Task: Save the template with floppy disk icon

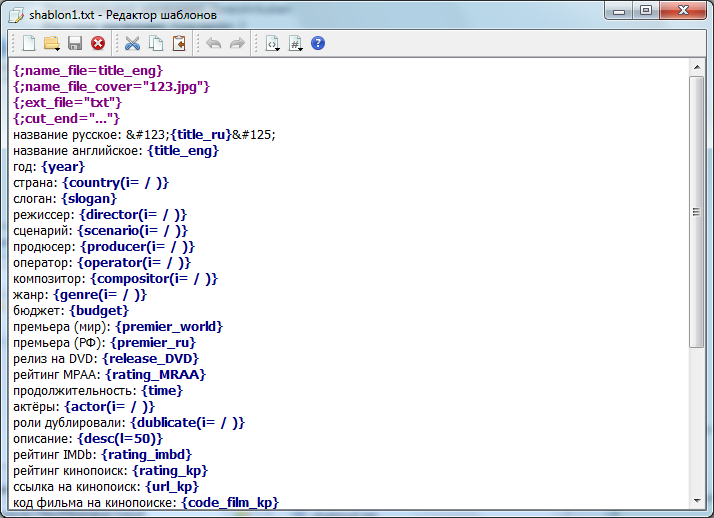Action: point(75,43)
